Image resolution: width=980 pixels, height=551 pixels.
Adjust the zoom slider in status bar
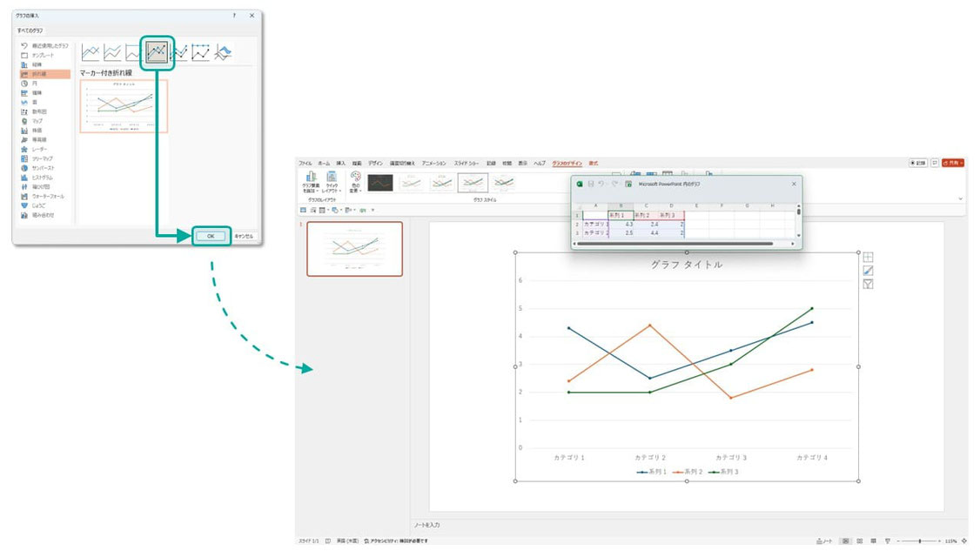pyautogui.click(x=919, y=541)
